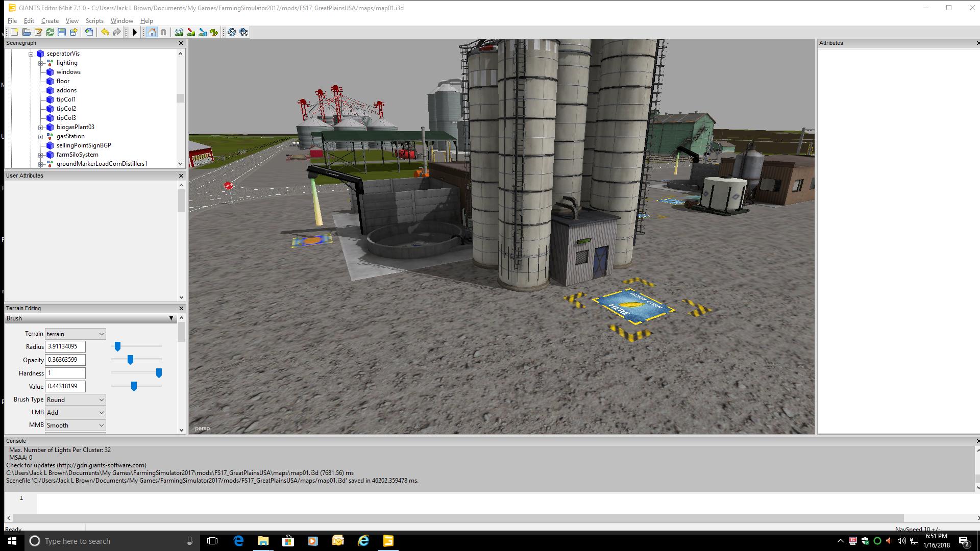Select the terrain sculpt mode icon
This screenshot has height=551, width=980.
pyautogui.click(x=179, y=32)
